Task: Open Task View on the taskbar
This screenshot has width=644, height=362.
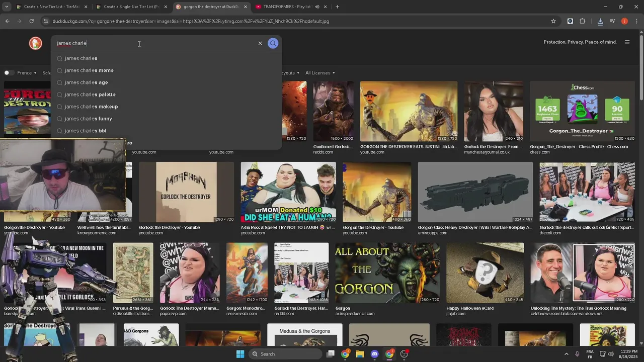Action: click(x=331, y=354)
